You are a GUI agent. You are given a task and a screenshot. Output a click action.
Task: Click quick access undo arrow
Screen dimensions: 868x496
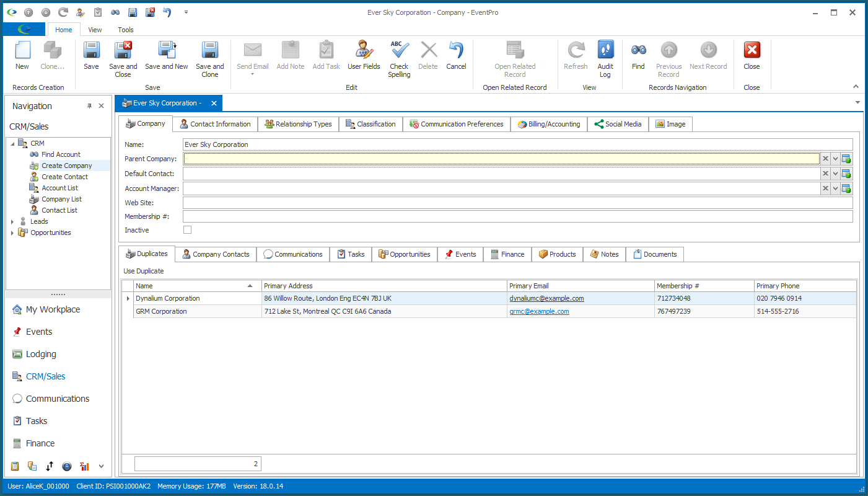(167, 12)
